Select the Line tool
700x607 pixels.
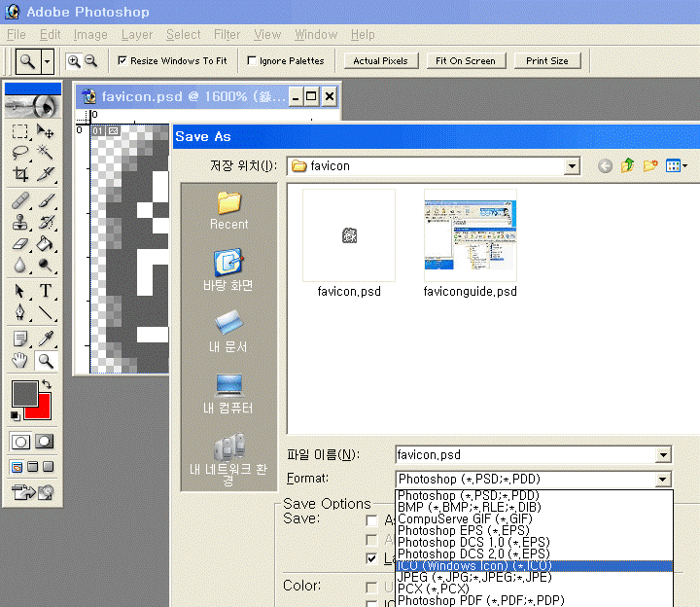click(45, 312)
